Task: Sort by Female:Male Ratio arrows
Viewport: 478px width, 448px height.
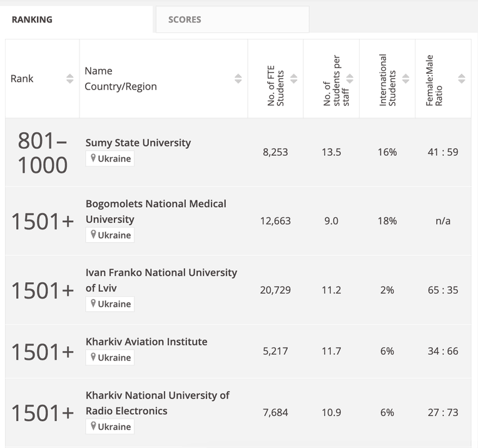Action: (462, 79)
